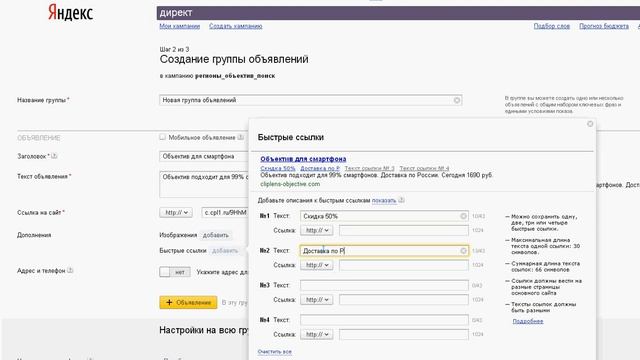The height and width of the screenshot is (360, 640).
Task: Open help icon beside показать link
Action: point(401,200)
